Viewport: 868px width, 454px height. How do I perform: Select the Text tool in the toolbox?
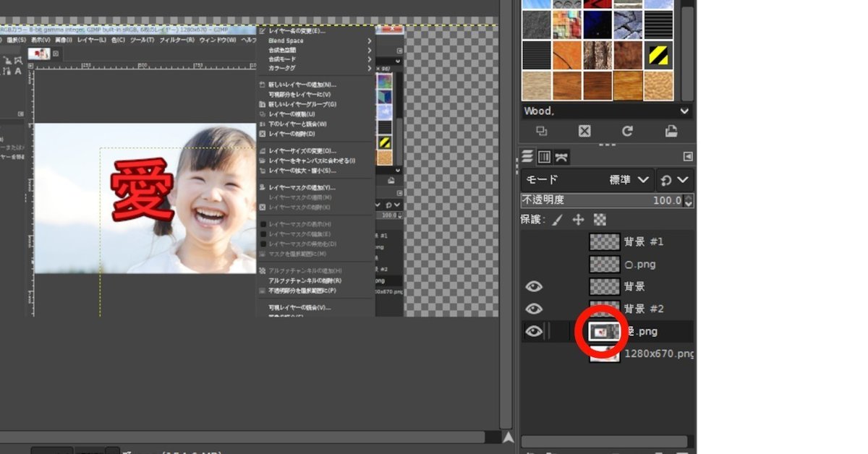pyautogui.click(x=17, y=69)
